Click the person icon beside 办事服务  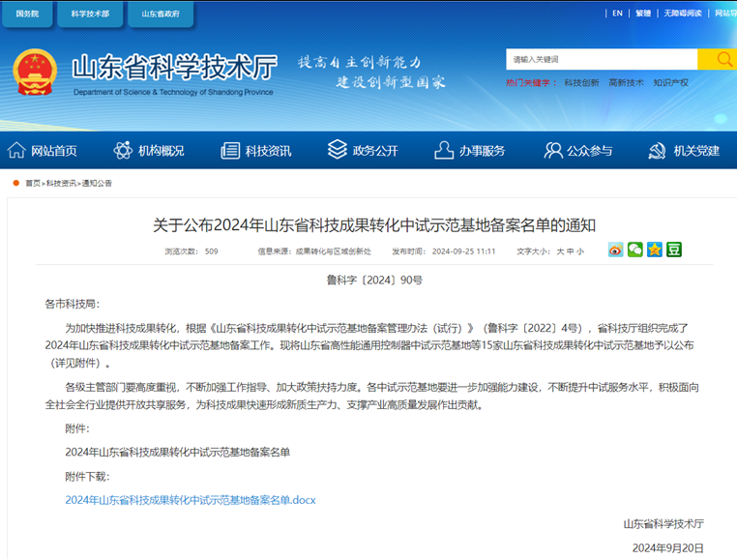pyautogui.click(x=444, y=150)
